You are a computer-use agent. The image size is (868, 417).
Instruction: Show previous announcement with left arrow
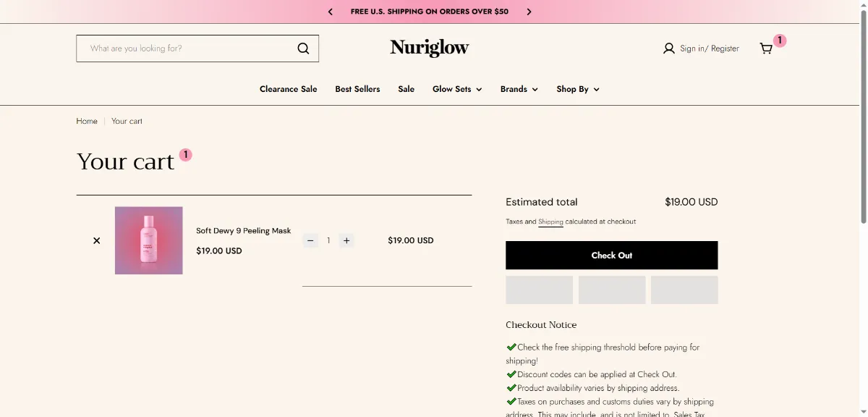click(331, 12)
